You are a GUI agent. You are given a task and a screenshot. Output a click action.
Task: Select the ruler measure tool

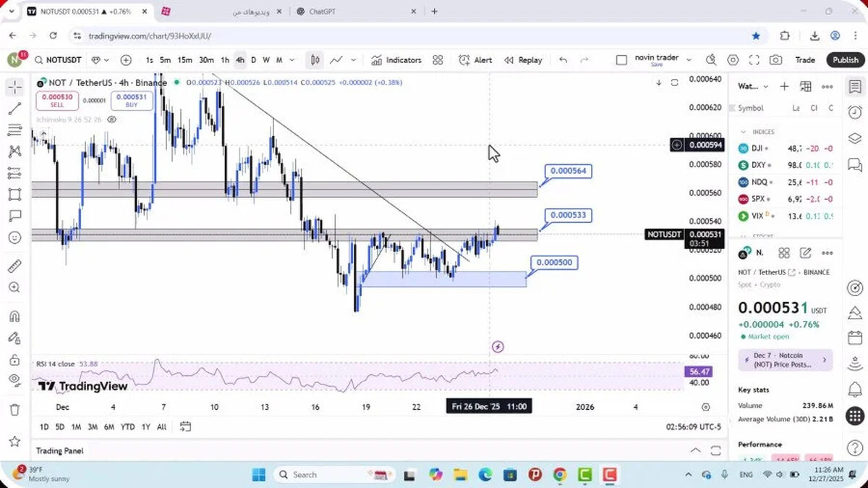coord(14,266)
